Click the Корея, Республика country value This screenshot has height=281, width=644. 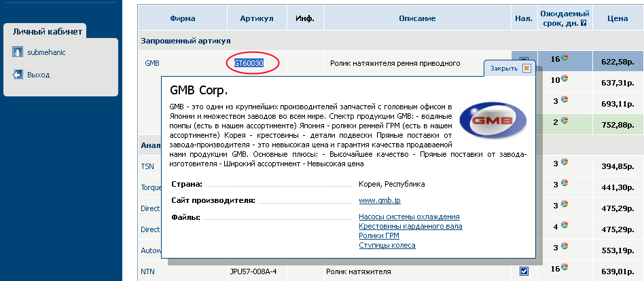[x=392, y=184]
